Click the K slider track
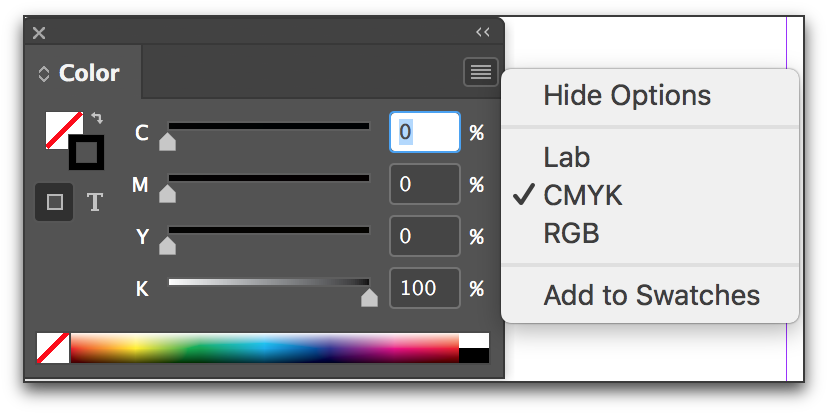This screenshot has width=827, height=413. click(x=269, y=282)
